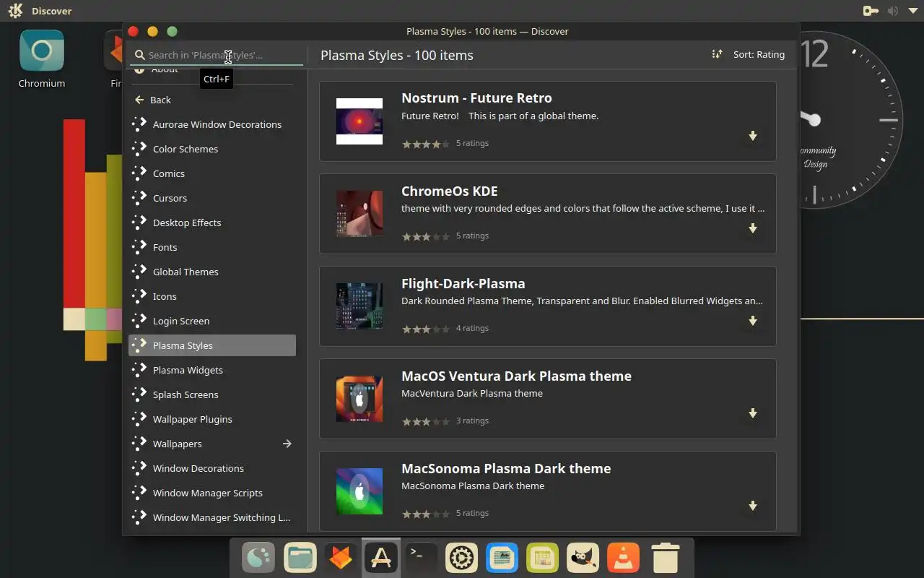Viewport: 924px width, 578px height.
Task: Open Nostrum - Future Retro thumbnail
Action: pyautogui.click(x=359, y=121)
